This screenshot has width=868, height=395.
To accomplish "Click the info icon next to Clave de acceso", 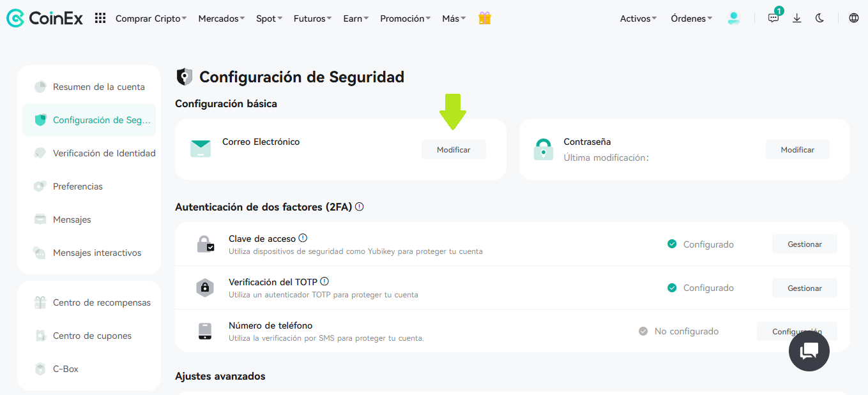I will coord(303,238).
